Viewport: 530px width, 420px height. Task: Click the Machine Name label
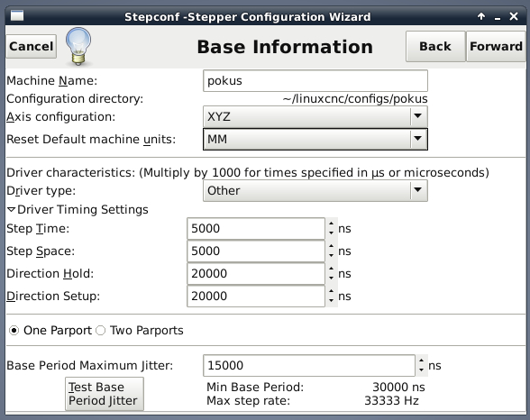pos(51,81)
